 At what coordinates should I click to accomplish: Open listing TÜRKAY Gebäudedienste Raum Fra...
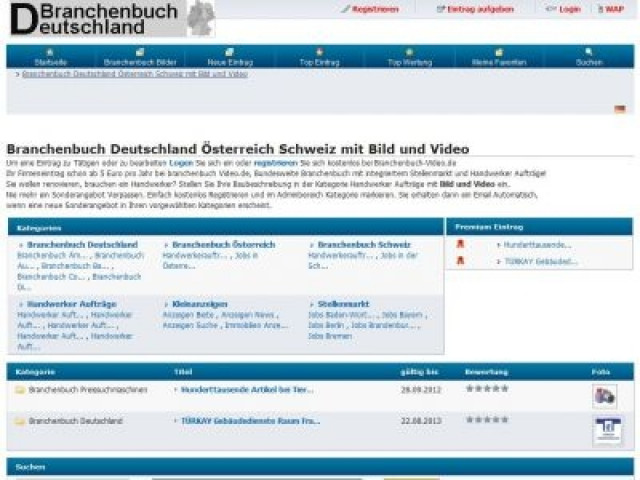coord(251,421)
